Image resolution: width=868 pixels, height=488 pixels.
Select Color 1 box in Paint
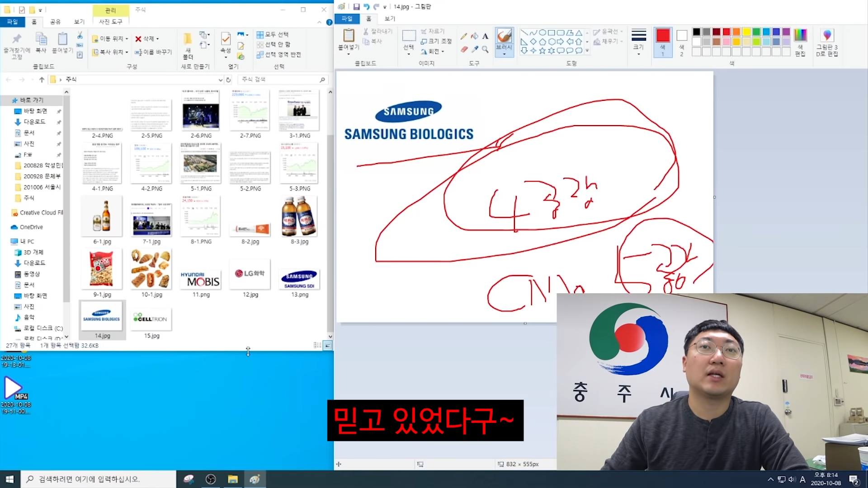click(x=663, y=42)
